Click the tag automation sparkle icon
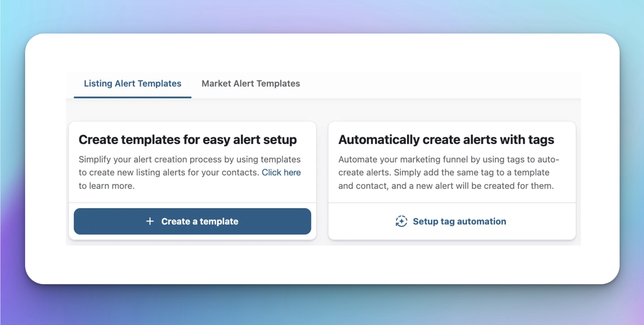The width and height of the screenshot is (644, 325). pyautogui.click(x=401, y=221)
